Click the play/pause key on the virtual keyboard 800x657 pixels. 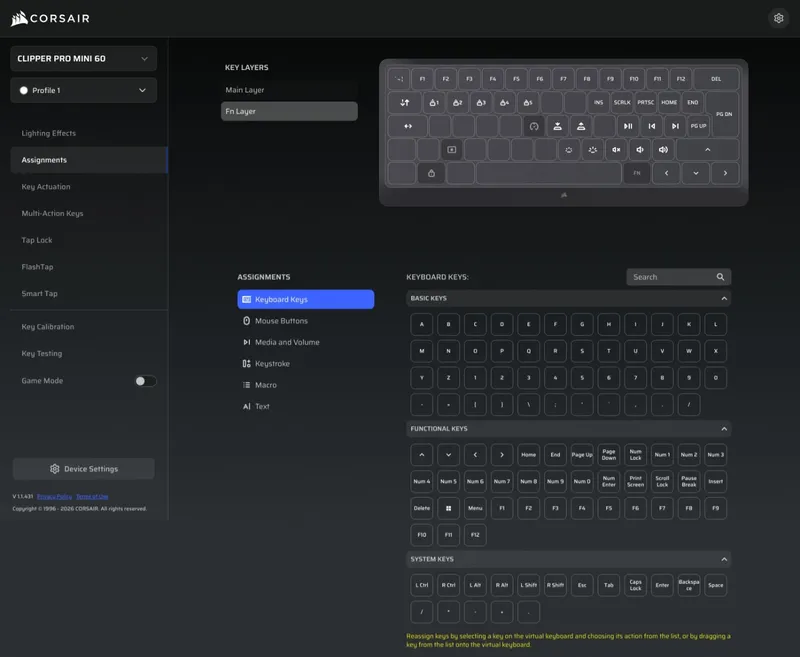(628, 126)
